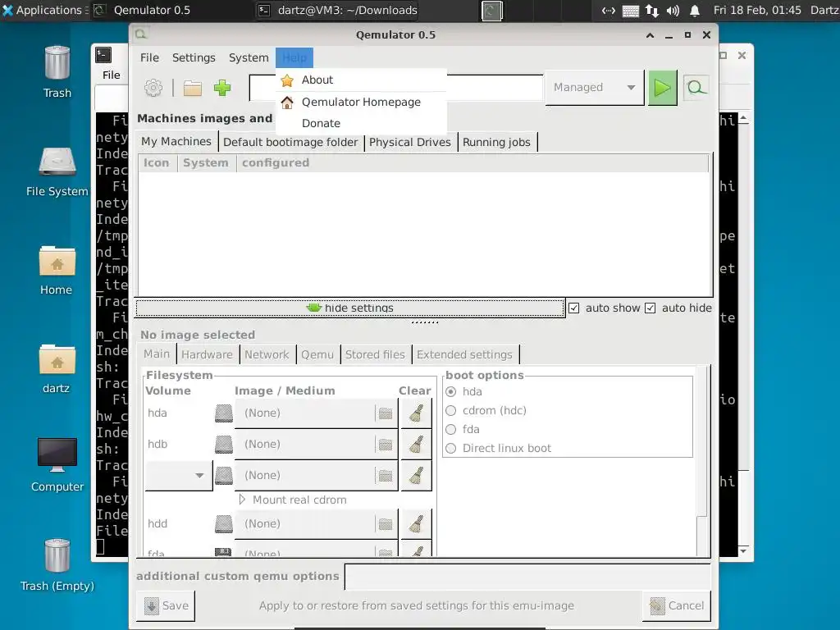Viewport: 840px width, 630px height.
Task: Select fda boot option
Action: coord(451,429)
